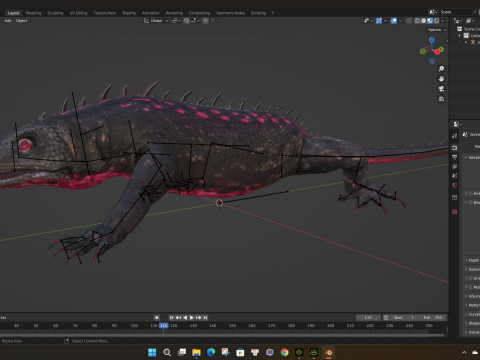The height and width of the screenshot is (360, 480).
Task: Toggle X-ray mode
Action: tap(409, 21)
